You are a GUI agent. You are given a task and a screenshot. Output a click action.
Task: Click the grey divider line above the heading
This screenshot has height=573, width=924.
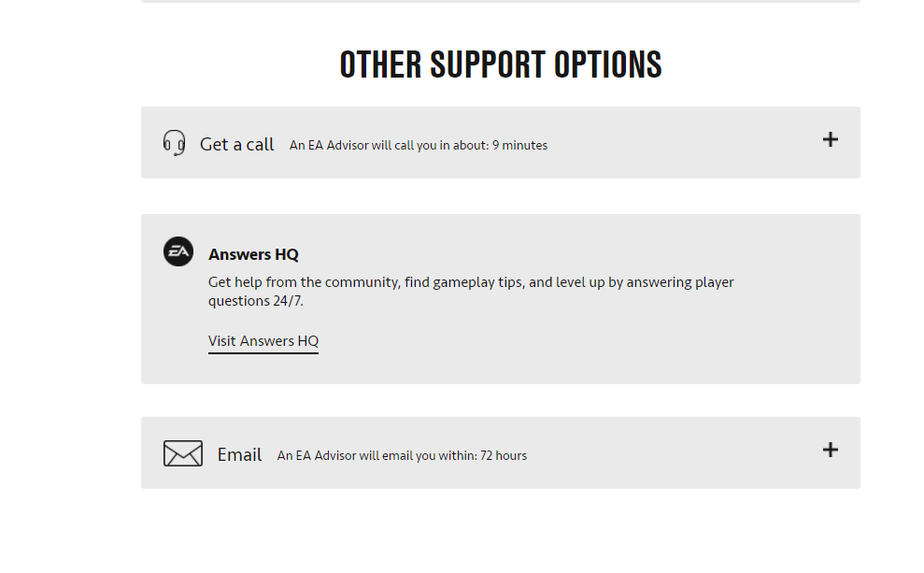(501, 1)
